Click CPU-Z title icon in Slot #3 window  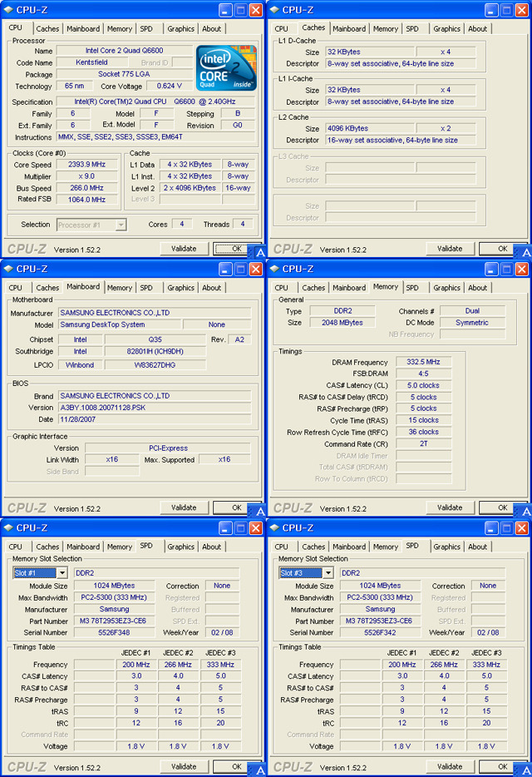pos(274,527)
